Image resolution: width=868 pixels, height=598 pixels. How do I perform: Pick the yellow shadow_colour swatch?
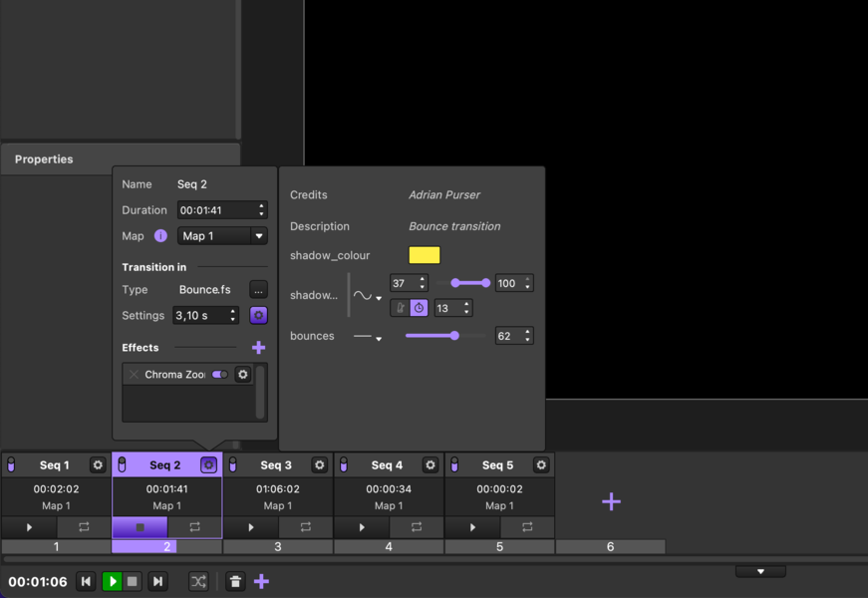click(425, 255)
